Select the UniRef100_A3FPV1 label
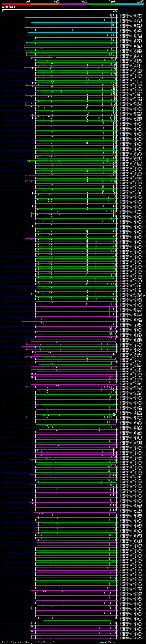Screen dimensions: 146x644 pos(131,344)
